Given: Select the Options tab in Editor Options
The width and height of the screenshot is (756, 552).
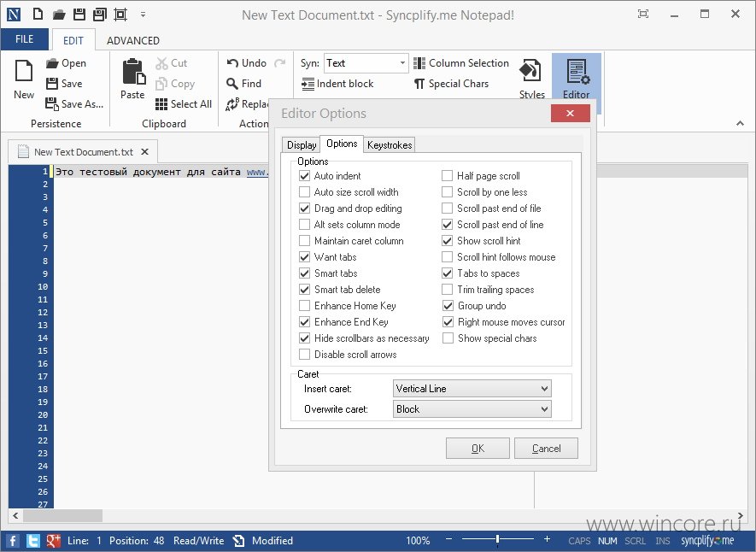Looking at the screenshot, I should 342,144.
